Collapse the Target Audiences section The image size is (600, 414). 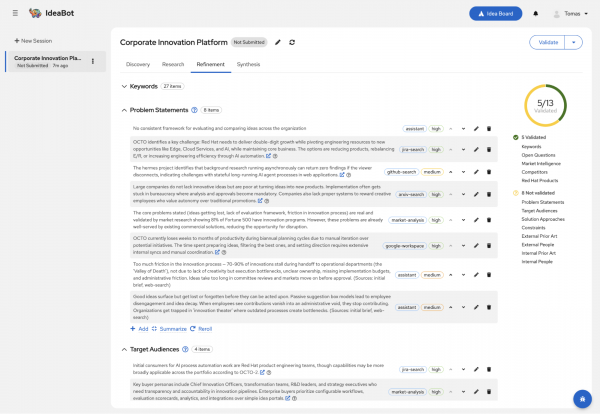[x=124, y=349]
